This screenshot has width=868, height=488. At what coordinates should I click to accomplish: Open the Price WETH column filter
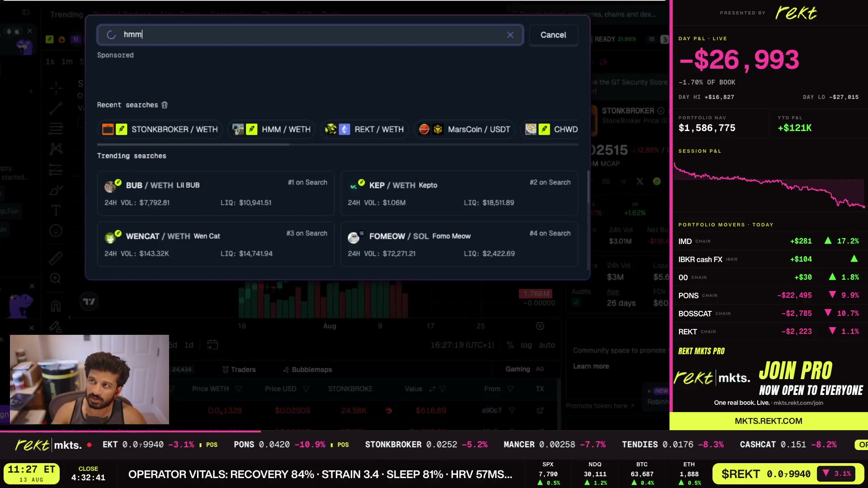239,389
